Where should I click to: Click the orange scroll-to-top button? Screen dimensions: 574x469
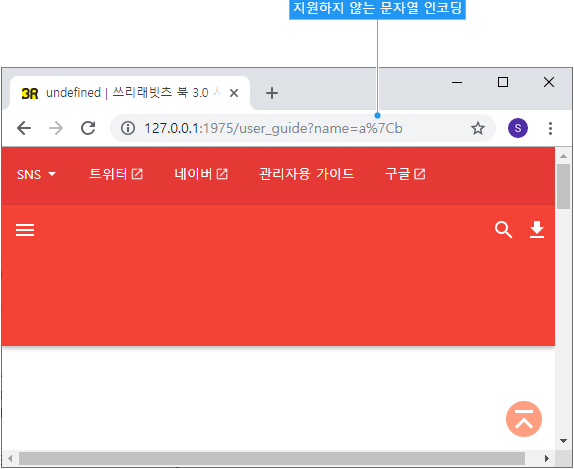click(x=524, y=419)
